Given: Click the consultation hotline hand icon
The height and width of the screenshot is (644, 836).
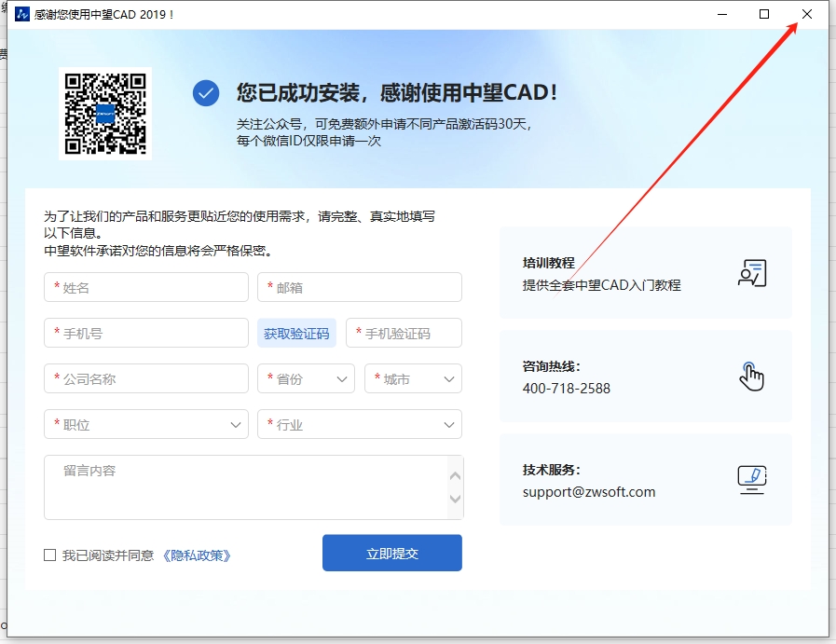Looking at the screenshot, I should pos(751,376).
